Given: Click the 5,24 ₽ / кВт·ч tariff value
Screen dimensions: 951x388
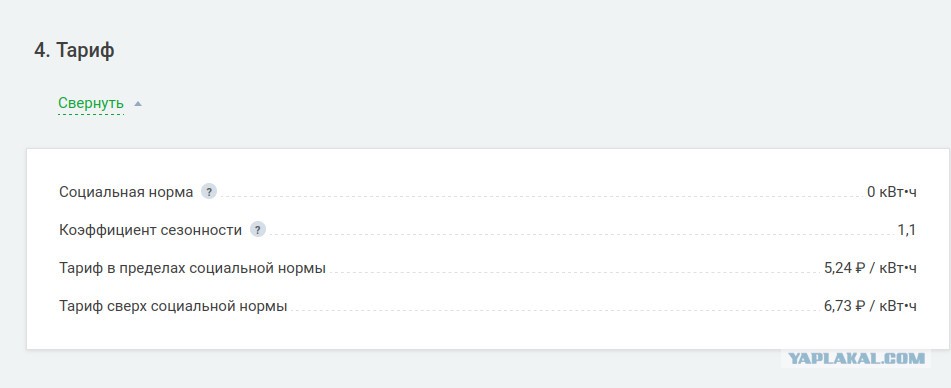Looking at the screenshot, I should [x=870, y=268].
